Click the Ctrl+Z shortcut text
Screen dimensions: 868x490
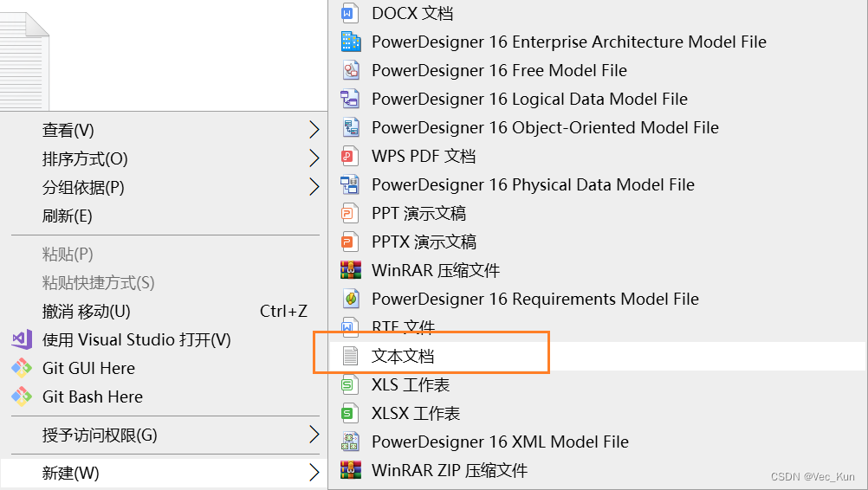(x=283, y=311)
